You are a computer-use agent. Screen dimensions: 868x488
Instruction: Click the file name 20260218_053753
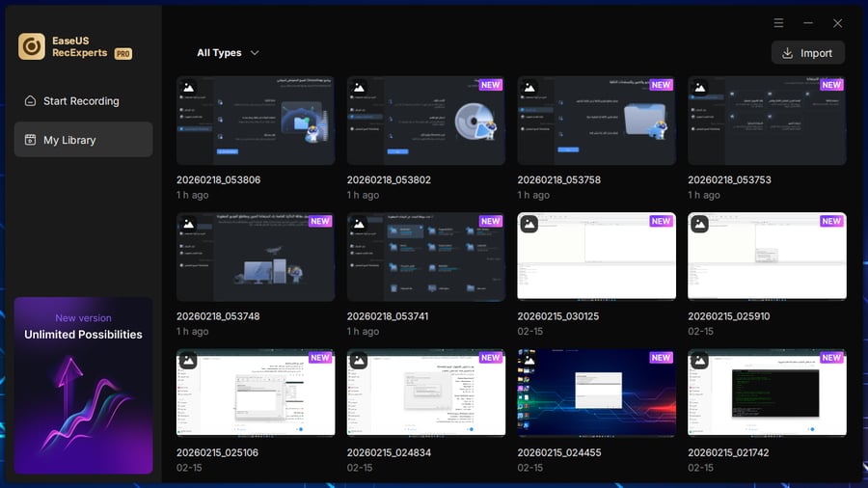[730, 179]
